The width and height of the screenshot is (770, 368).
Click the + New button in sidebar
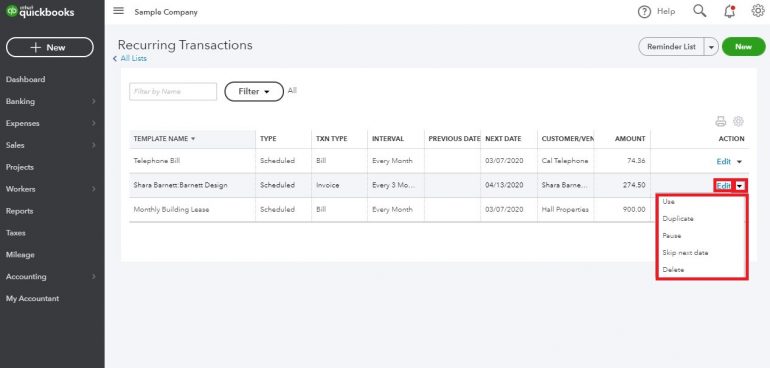click(x=50, y=47)
